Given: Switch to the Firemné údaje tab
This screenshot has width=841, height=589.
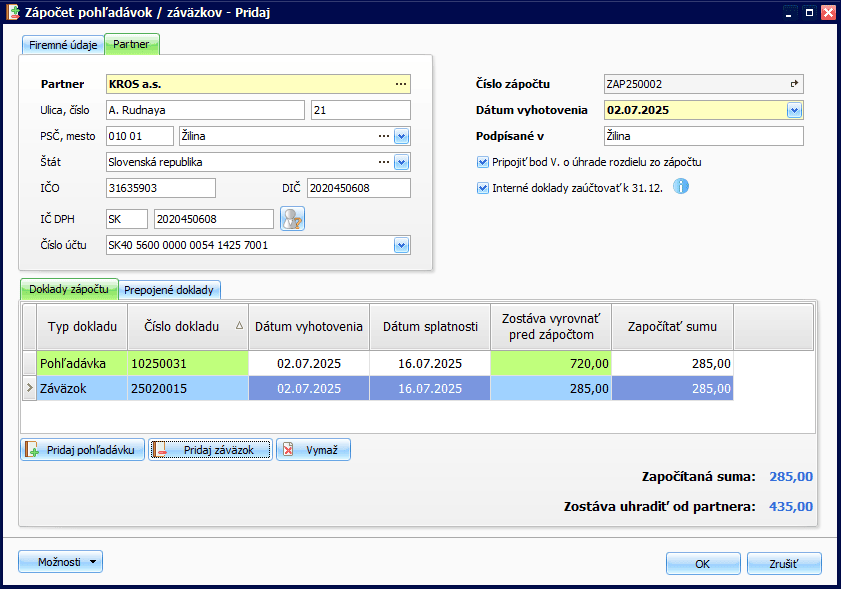Looking at the screenshot, I should tap(62, 45).
